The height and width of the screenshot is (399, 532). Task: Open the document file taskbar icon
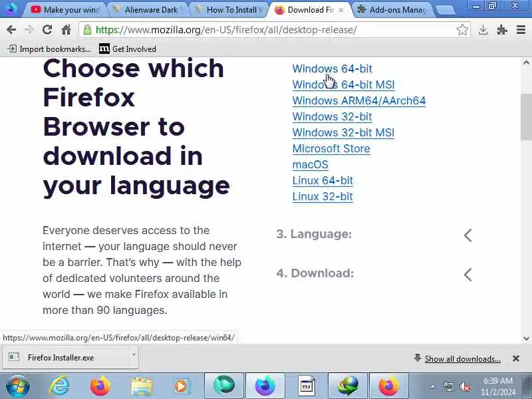point(307,386)
